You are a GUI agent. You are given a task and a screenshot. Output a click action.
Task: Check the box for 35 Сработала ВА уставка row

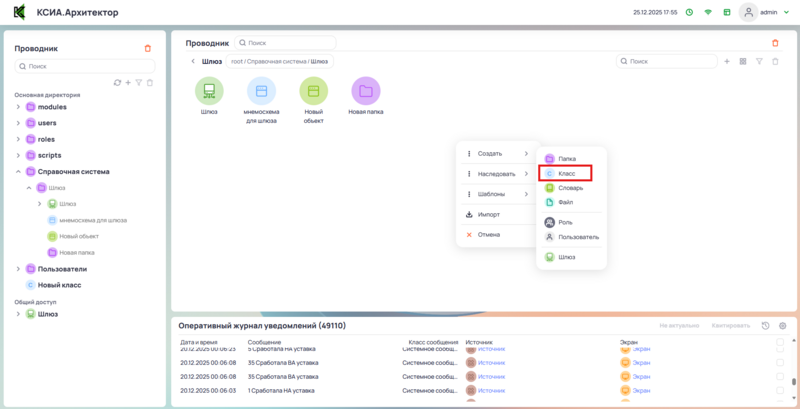(780, 362)
